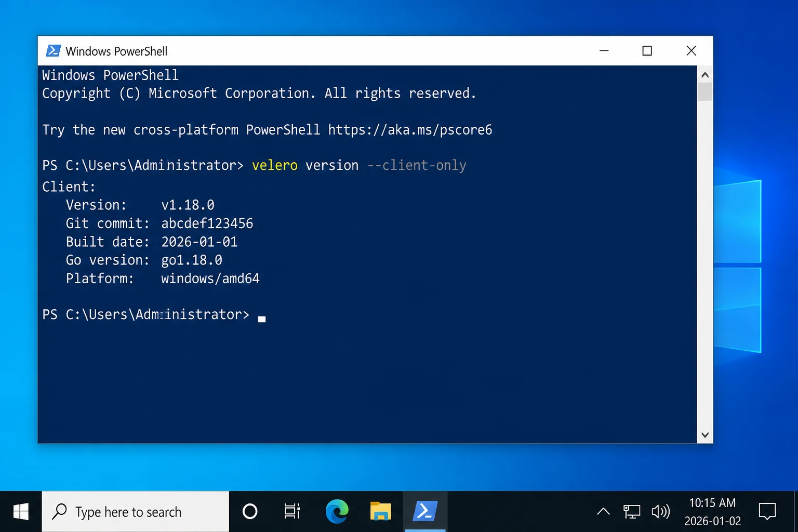Click the PowerShell scrollbar thumb
Viewport: 798px width, 532px height.
705,92
